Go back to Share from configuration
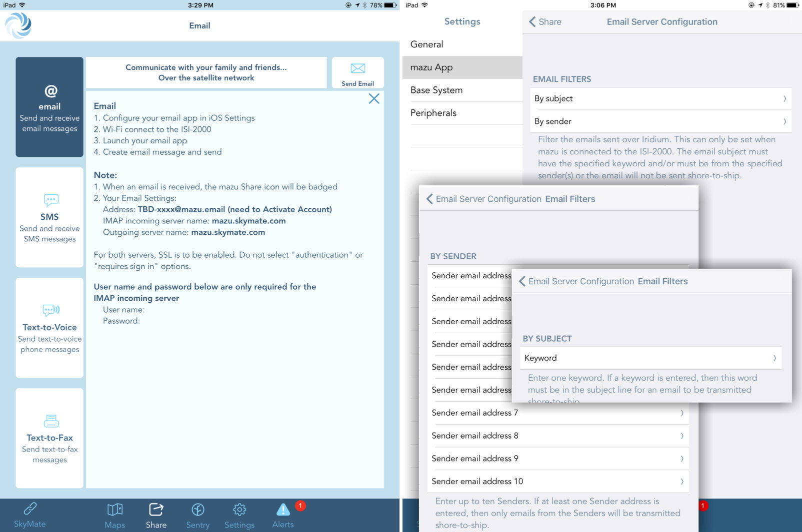The height and width of the screenshot is (532, 802). 545,22
